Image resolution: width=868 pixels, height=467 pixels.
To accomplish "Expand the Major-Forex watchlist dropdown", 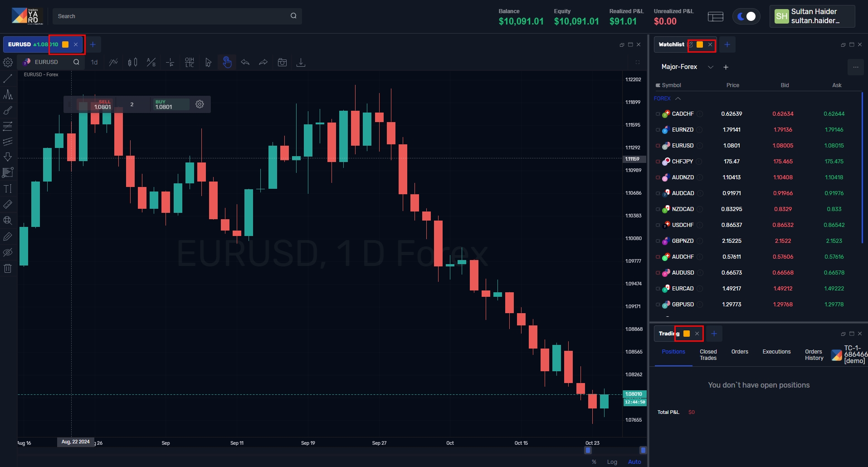I will 710,67.
